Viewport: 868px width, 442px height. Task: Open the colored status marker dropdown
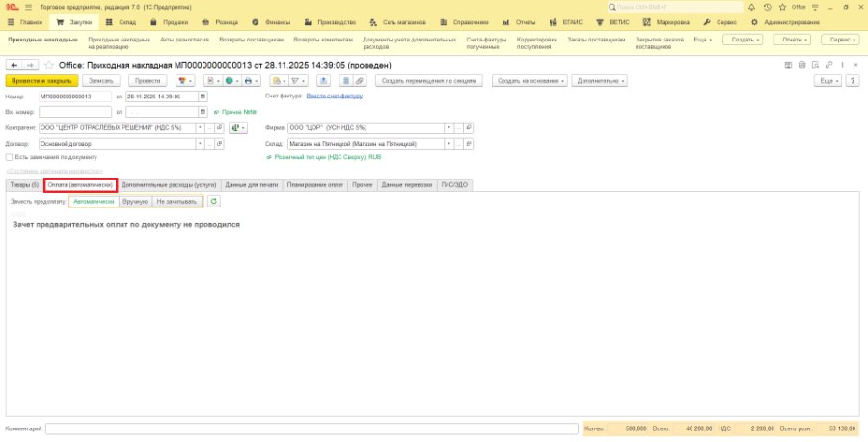click(185, 81)
